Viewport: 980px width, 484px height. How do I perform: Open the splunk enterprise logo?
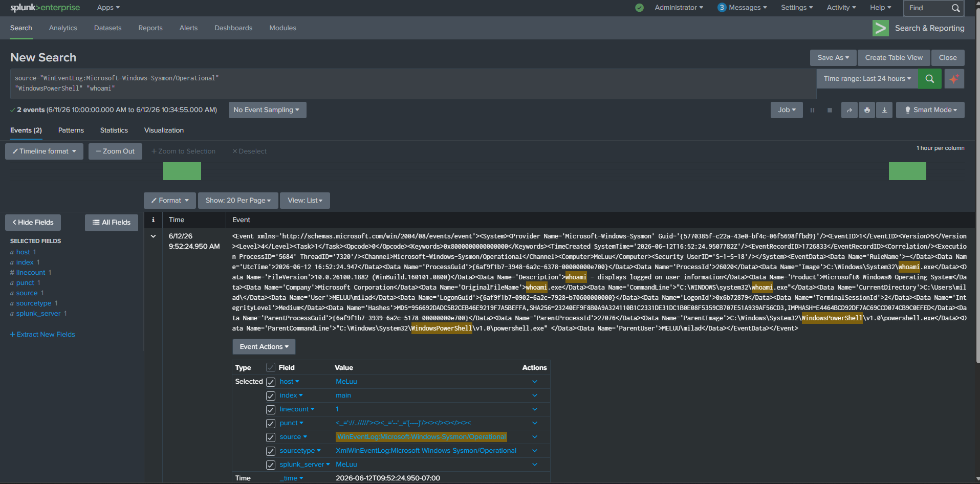(45, 8)
